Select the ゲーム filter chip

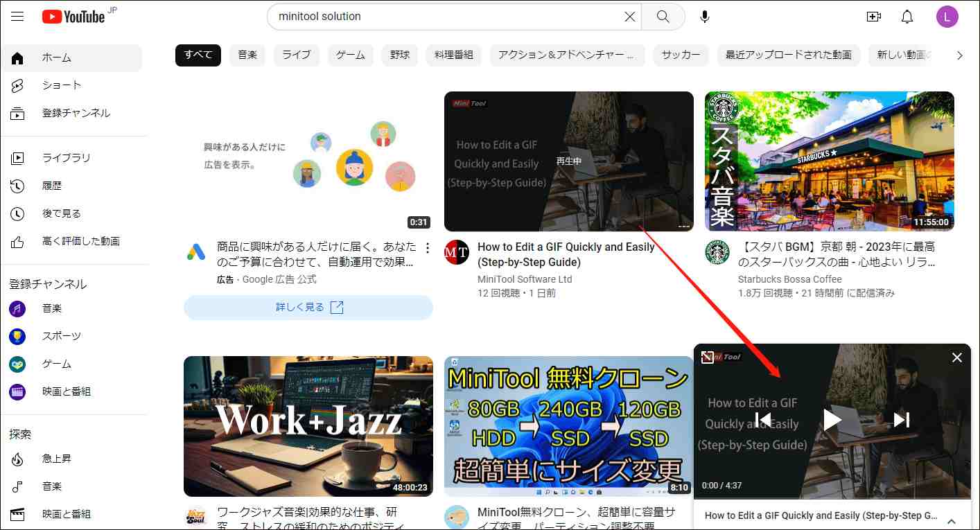[x=351, y=55]
